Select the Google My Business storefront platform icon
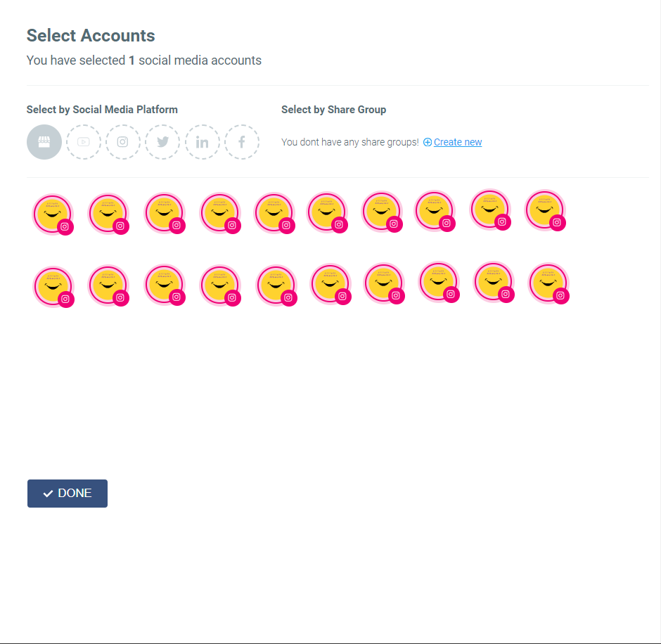Screen dimensions: 661x644 coord(44,141)
